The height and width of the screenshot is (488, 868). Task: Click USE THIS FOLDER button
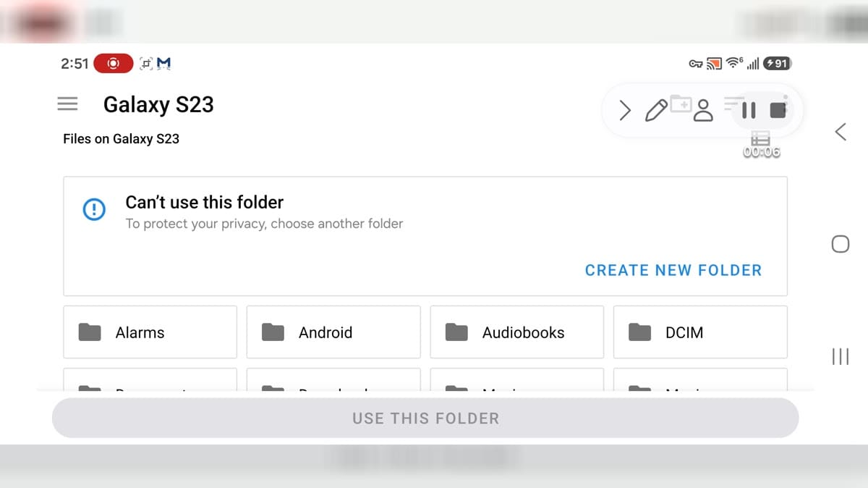425,418
